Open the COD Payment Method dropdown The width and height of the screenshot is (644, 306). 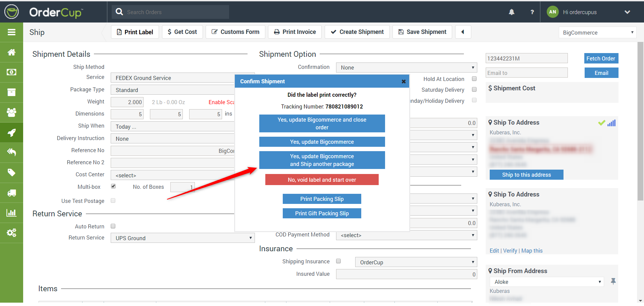[x=407, y=235]
